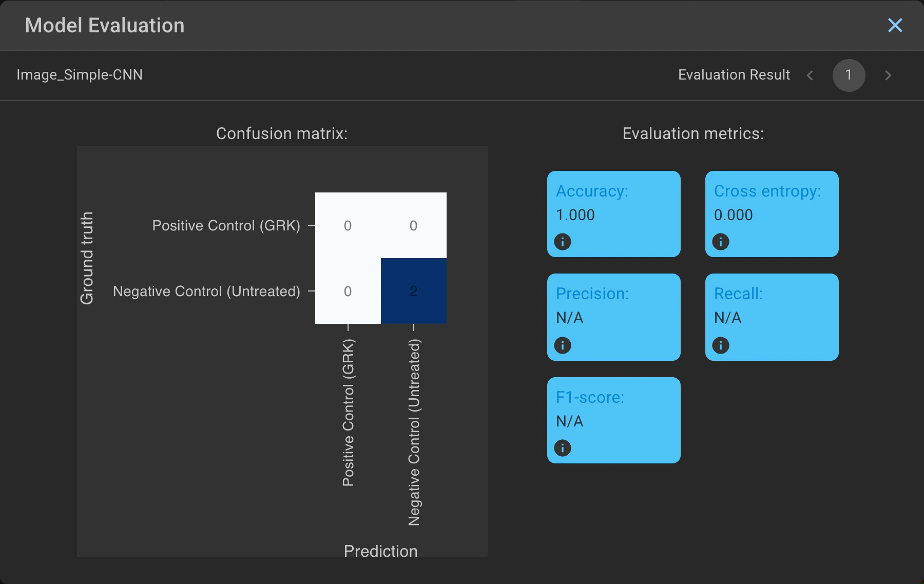Click the Prediction axis title

[x=381, y=551]
